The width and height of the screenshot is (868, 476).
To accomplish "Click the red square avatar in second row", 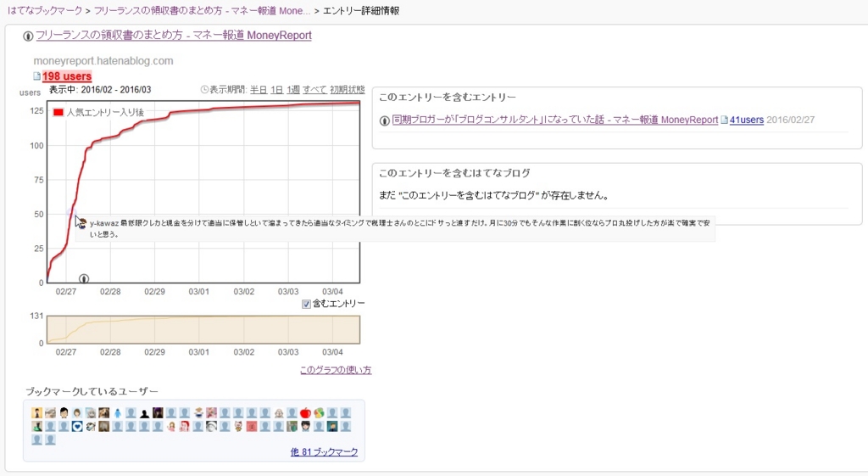I will (251, 426).
